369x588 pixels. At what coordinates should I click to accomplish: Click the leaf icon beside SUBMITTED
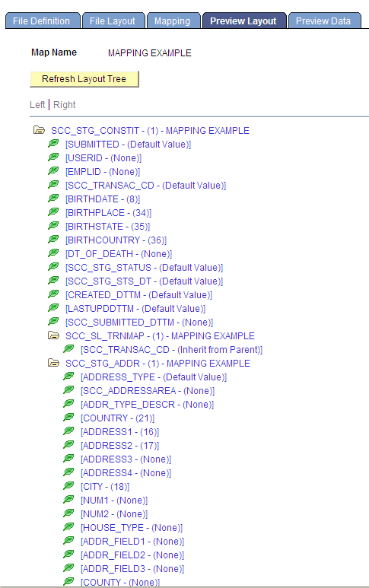click(x=53, y=143)
